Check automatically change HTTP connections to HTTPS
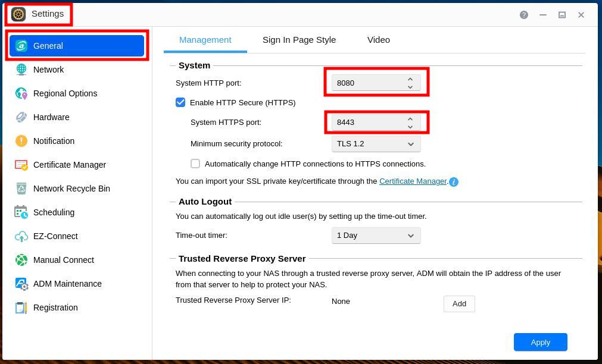 (x=195, y=164)
